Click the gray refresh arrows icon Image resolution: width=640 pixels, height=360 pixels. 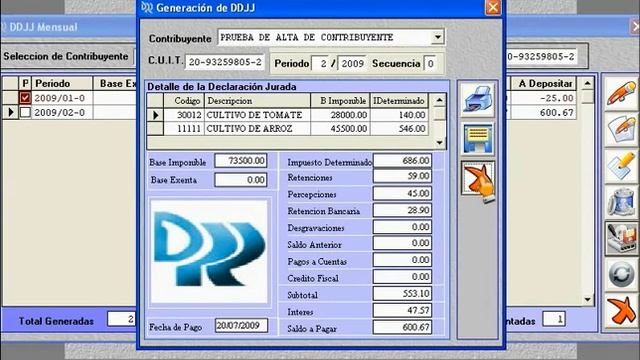[x=621, y=275]
